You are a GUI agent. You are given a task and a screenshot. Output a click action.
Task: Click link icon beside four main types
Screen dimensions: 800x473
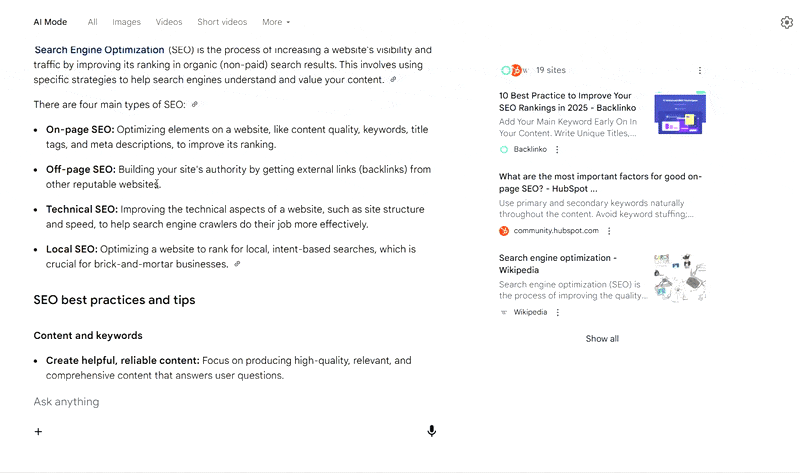coord(195,105)
